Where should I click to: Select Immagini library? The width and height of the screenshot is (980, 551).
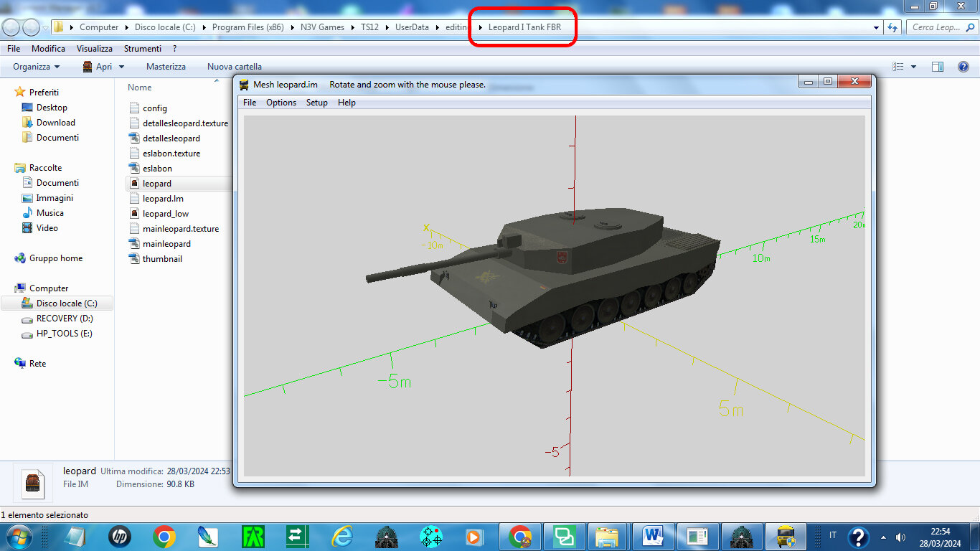point(55,198)
